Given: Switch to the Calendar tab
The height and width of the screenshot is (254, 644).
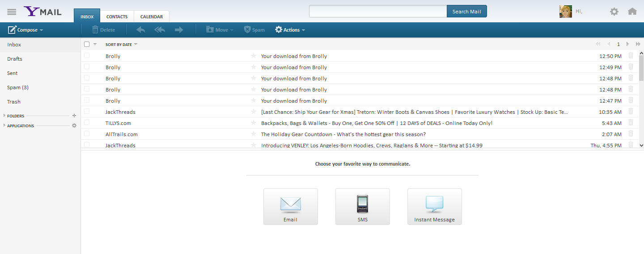Looking at the screenshot, I should [x=152, y=17].
